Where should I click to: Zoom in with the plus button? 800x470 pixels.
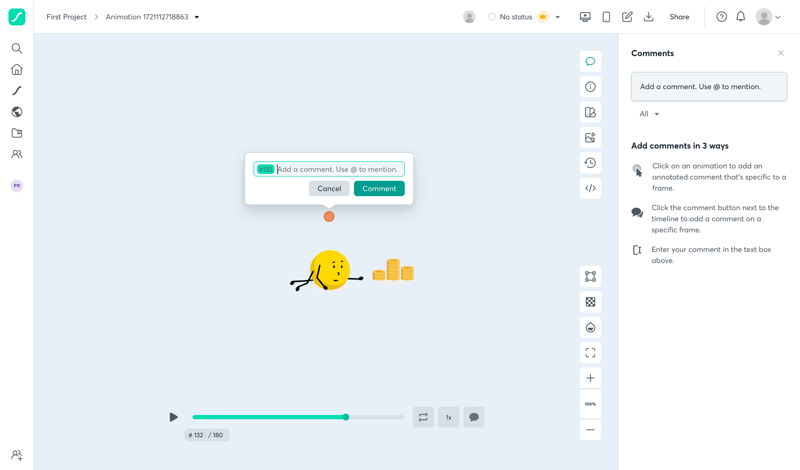click(x=590, y=378)
